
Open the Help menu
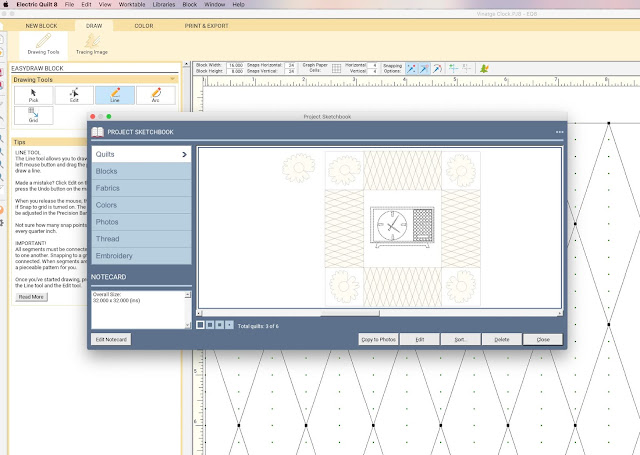tap(238, 4)
